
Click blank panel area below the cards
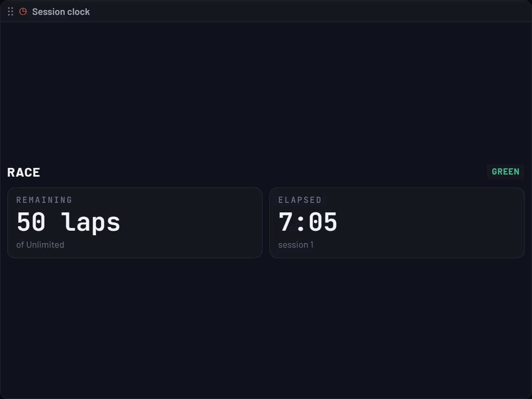(x=266, y=328)
